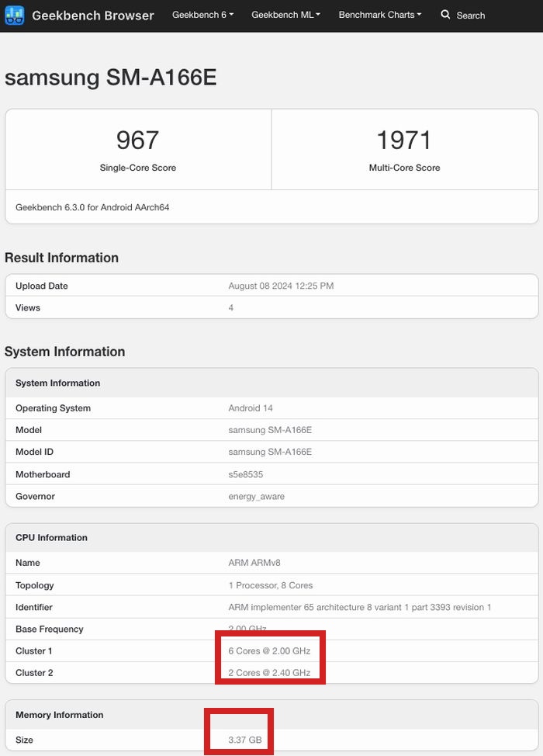The image size is (543, 756).
Task: Click the Geekbench Browser brand text
Action: tap(92, 16)
